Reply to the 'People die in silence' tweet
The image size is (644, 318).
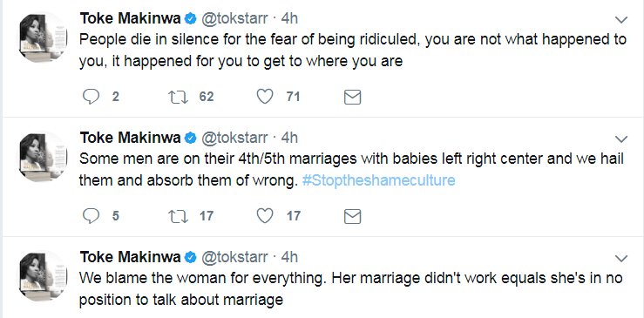[91, 97]
